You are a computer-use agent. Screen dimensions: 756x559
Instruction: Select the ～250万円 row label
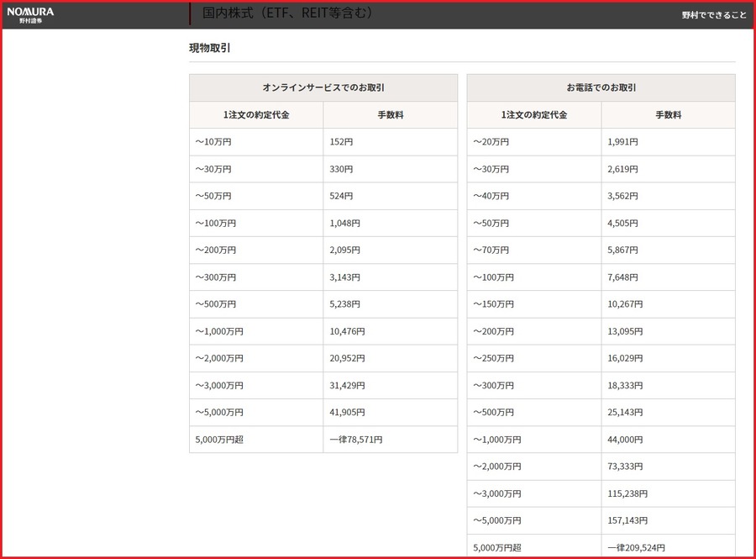[x=493, y=358]
